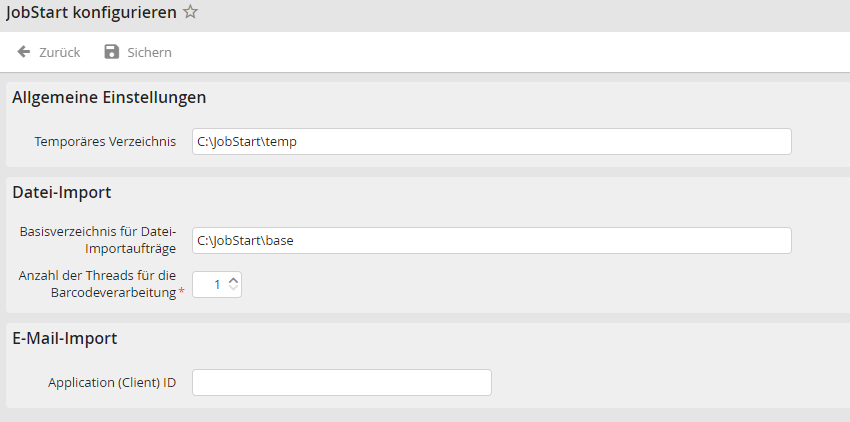Increase barcode thread count with up arrow
This screenshot has height=422, width=850.
(234, 280)
